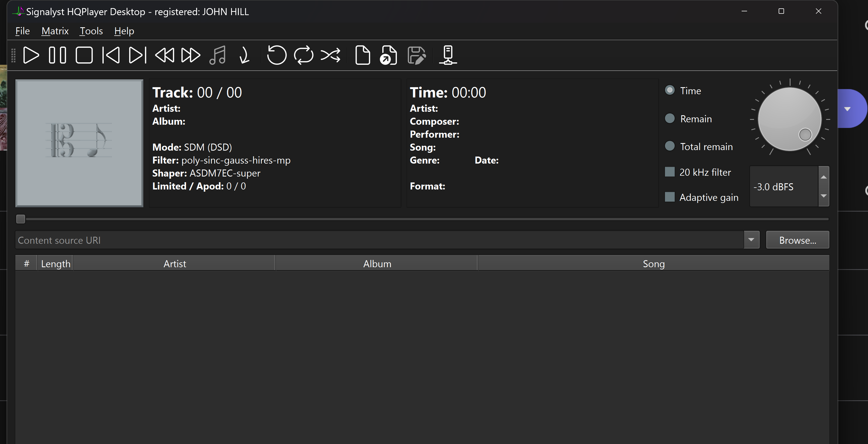Click the Mode: SDM (DSD) text
The height and width of the screenshot is (444, 868).
(x=192, y=147)
